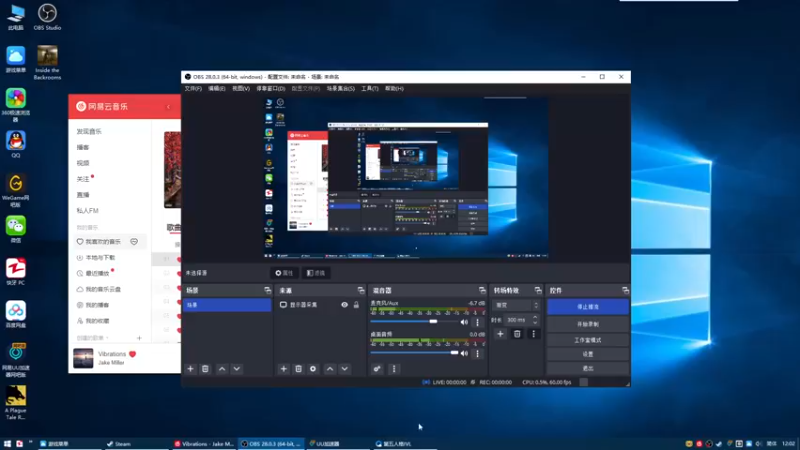Open View menu in OBS
This screenshot has width=800, height=450.
(x=241, y=89)
